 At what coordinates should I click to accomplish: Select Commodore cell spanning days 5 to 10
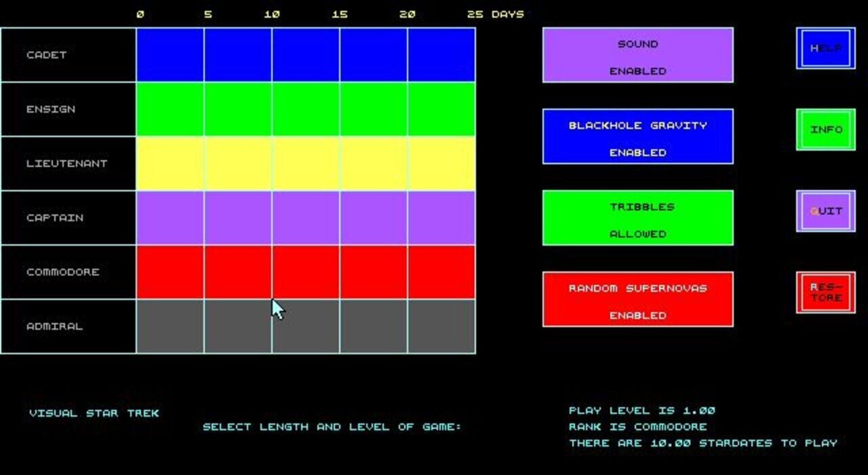coord(238,272)
